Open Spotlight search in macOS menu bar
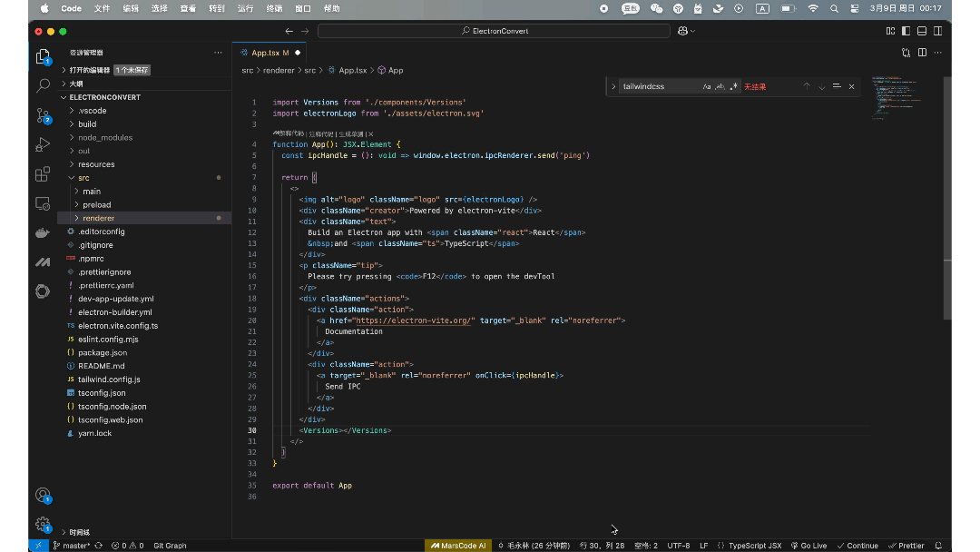 [835, 9]
